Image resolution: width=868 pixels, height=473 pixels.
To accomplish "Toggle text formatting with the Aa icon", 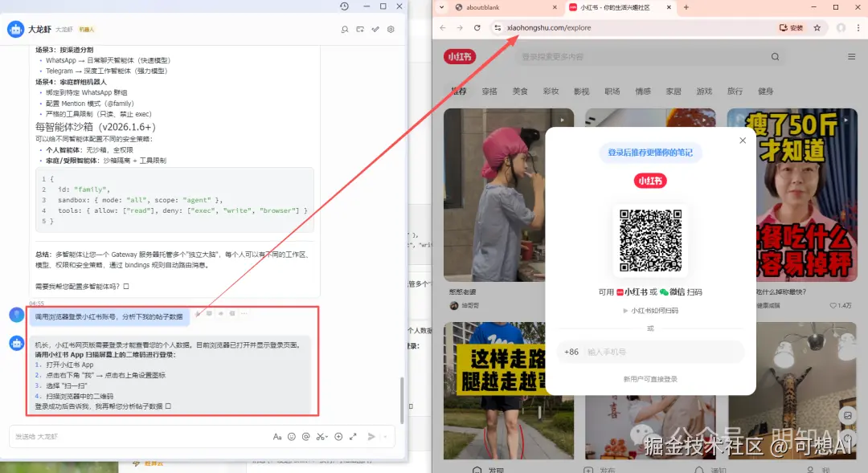I will coord(277,436).
